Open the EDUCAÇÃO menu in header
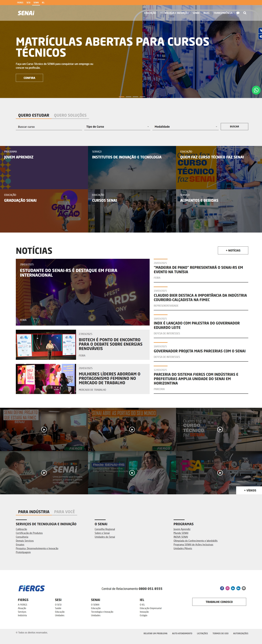The image size is (262, 644). click(150, 13)
